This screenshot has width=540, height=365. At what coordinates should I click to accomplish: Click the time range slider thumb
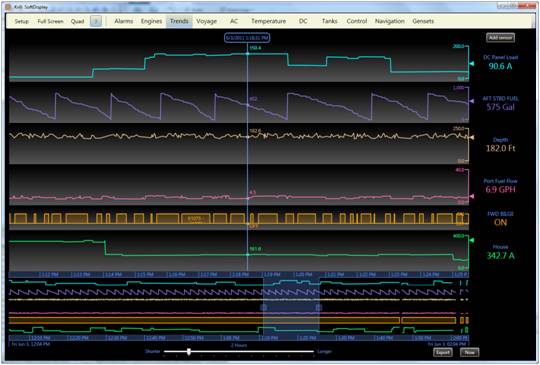point(189,352)
